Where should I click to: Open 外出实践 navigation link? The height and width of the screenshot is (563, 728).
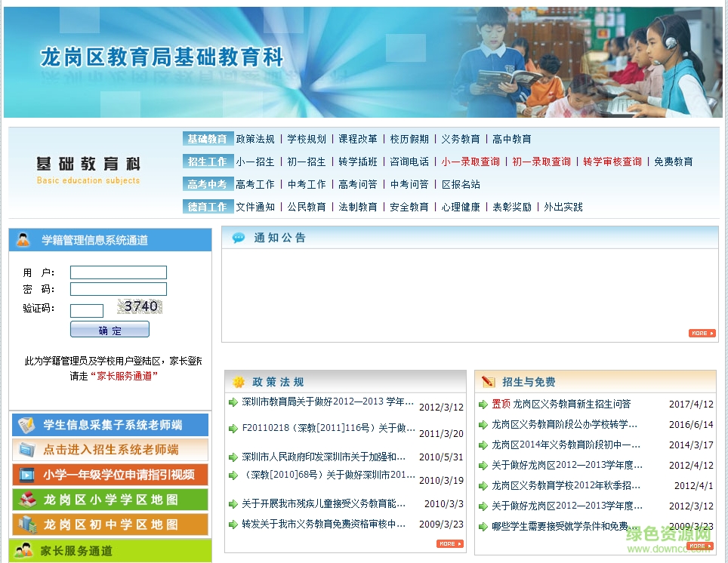pos(563,207)
